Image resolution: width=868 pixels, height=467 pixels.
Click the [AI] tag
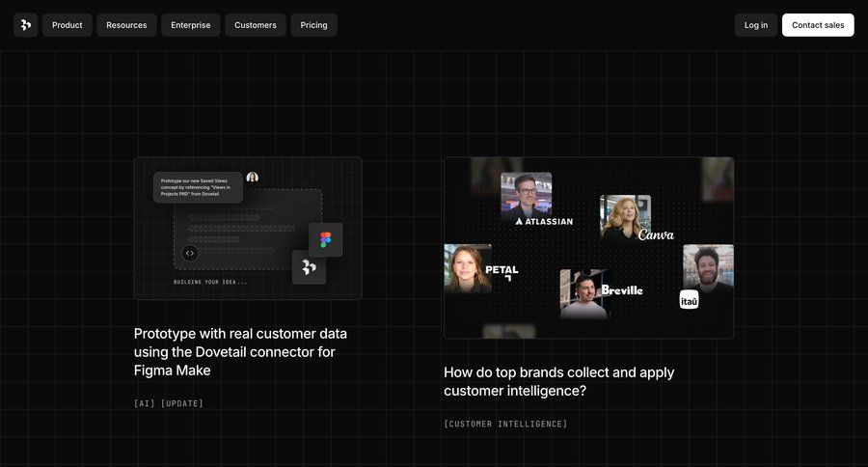145,403
